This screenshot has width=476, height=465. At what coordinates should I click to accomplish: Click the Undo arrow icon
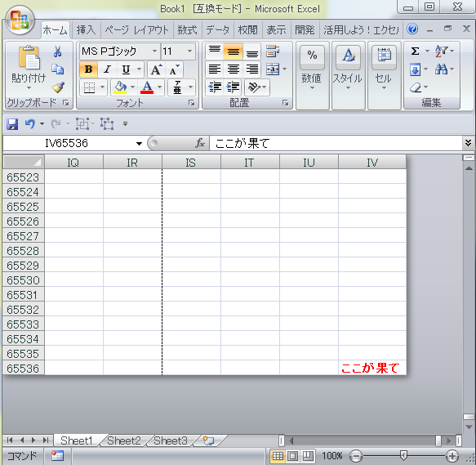click(x=30, y=123)
